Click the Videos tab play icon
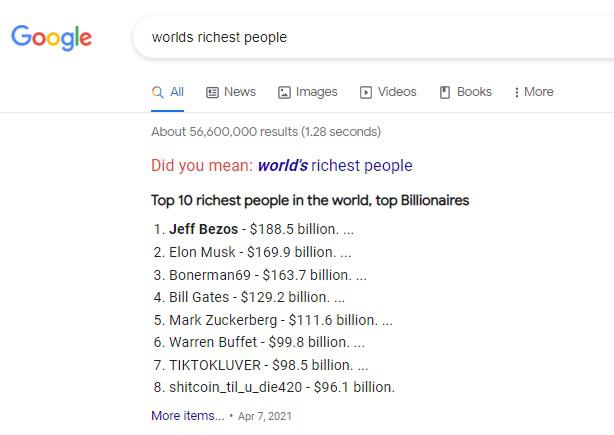614x435 pixels. [x=366, y=92]
